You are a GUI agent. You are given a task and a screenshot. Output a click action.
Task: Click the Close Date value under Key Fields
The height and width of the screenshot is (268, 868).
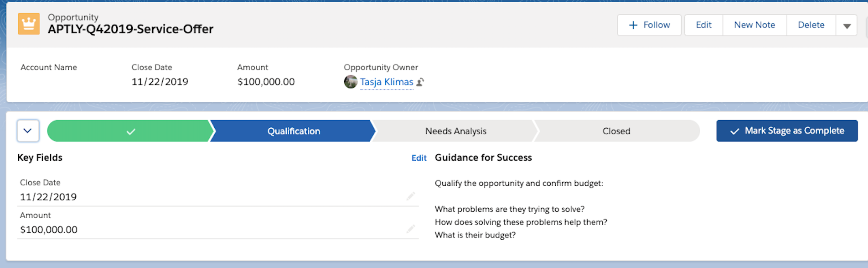coord(48,197)
